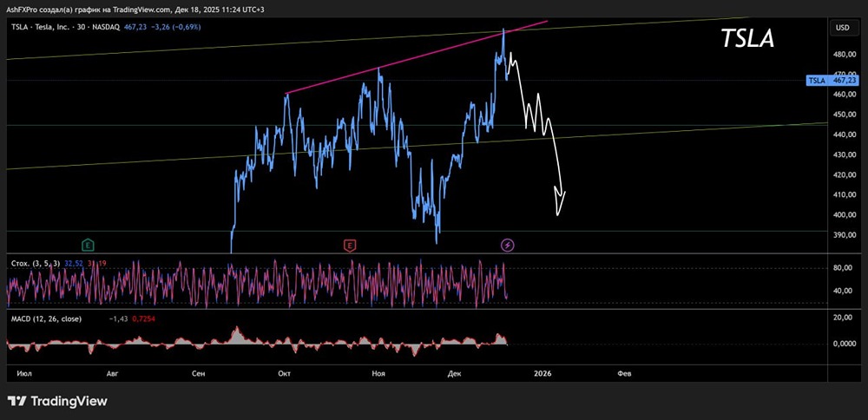Click the 450,00 price axis label

point(843,115)
